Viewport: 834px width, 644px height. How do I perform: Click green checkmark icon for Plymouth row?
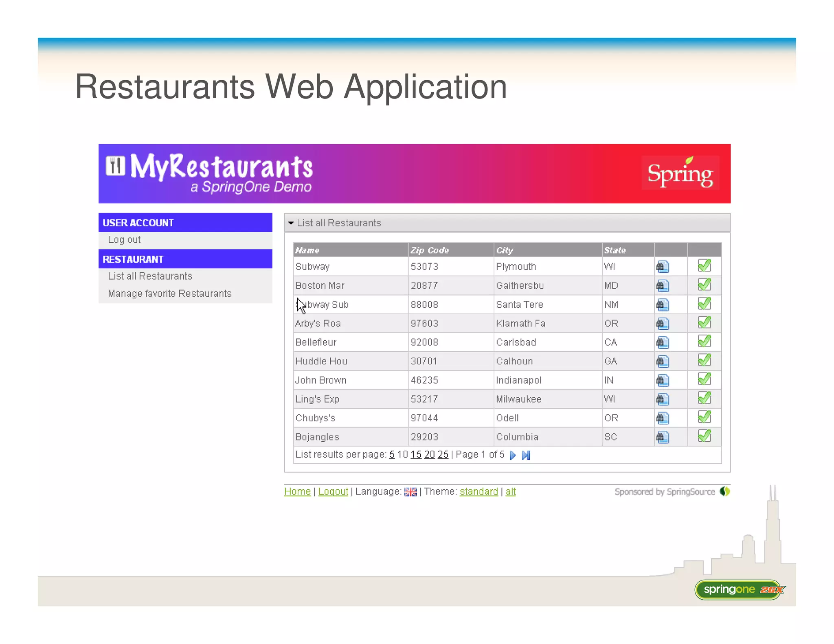[705, 265]
